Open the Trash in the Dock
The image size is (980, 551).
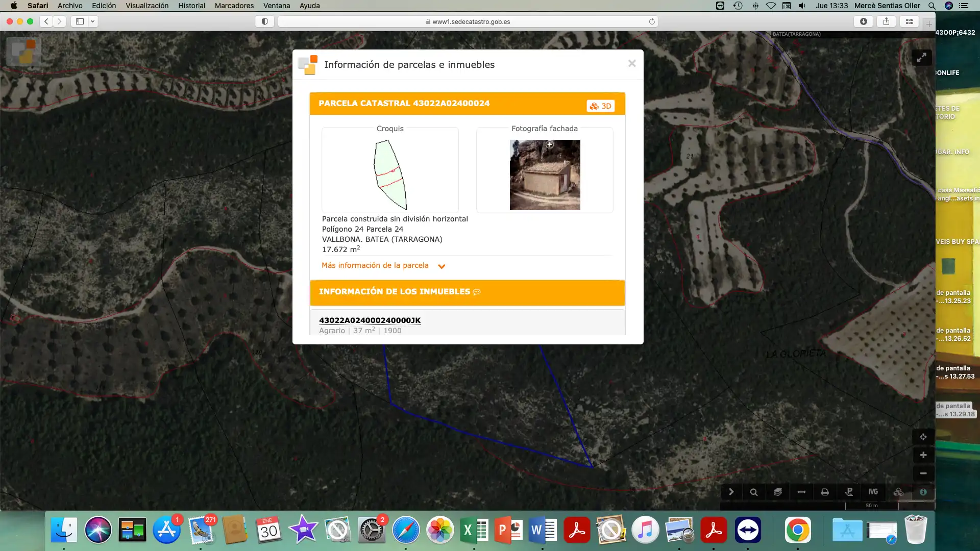click(916, 531)
